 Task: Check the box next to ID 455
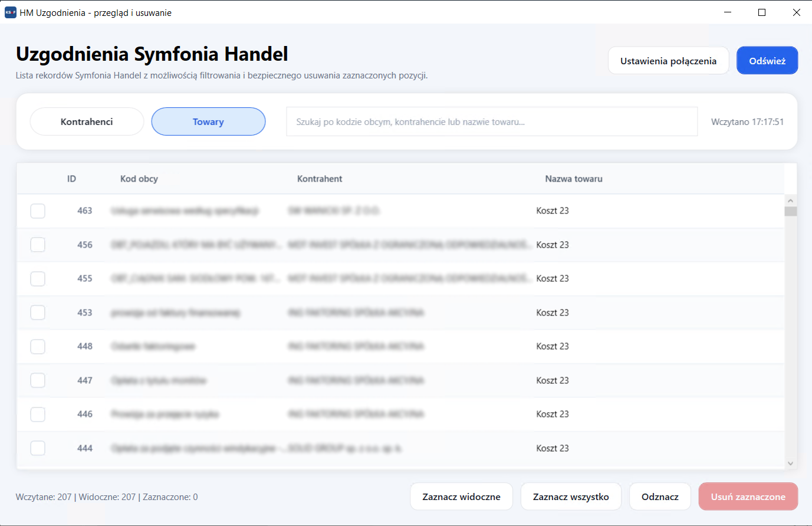(x=38, y=279)
